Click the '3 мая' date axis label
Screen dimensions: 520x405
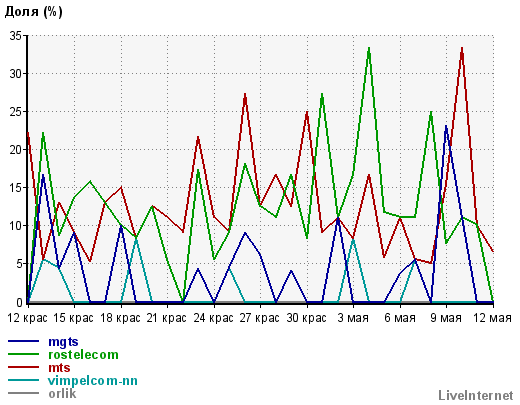tap(353, 318)
